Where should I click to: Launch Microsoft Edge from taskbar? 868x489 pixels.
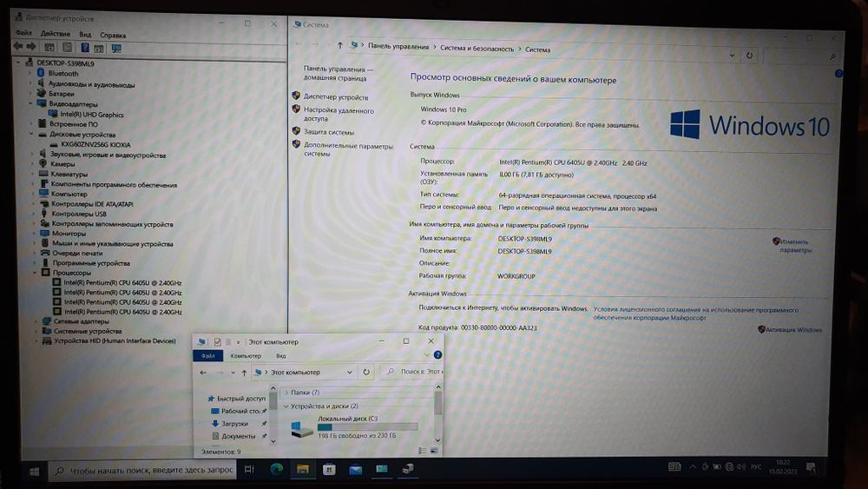point(276,469)
